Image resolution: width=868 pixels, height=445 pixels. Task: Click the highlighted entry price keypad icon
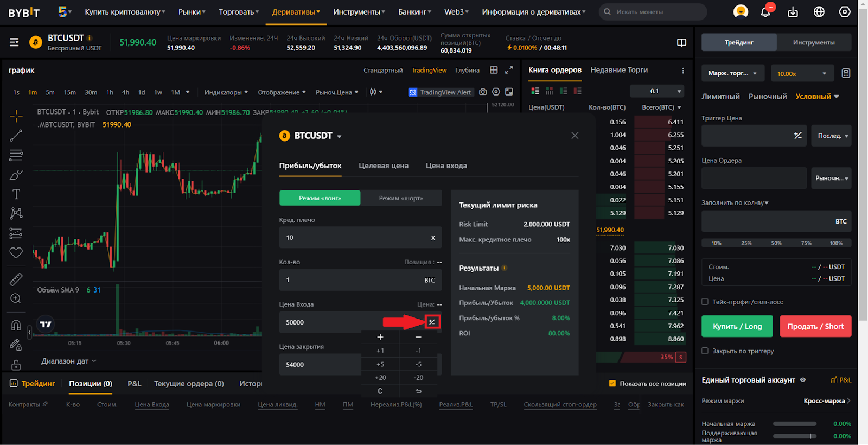[432, 322]
